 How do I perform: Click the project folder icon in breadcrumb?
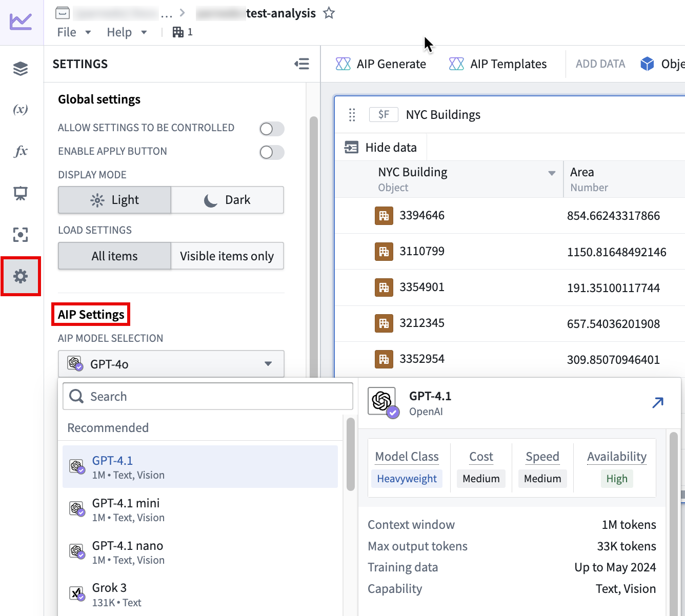[x=63, y=13]
